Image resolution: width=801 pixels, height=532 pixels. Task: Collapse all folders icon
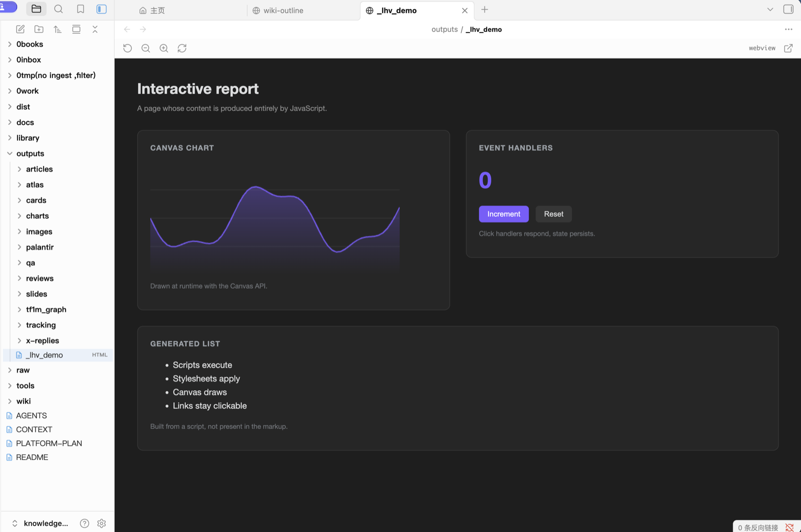tap(95, 30)
